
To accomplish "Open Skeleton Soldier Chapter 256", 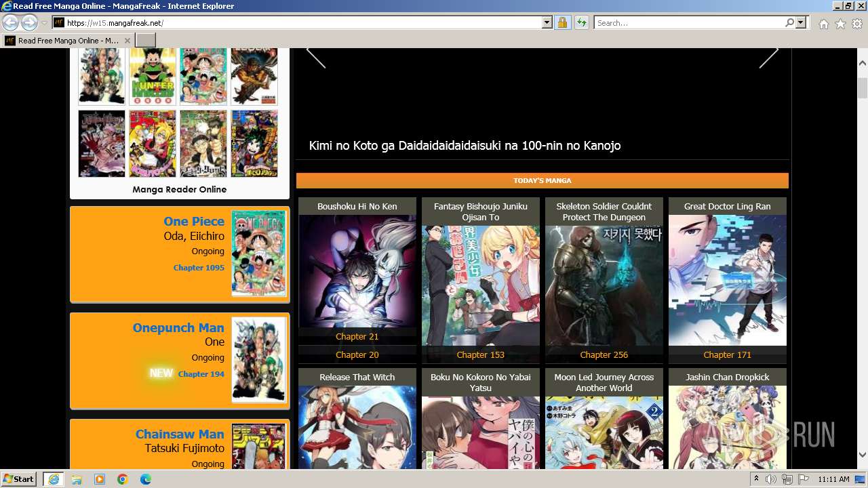I will click(x=604, y=354).
